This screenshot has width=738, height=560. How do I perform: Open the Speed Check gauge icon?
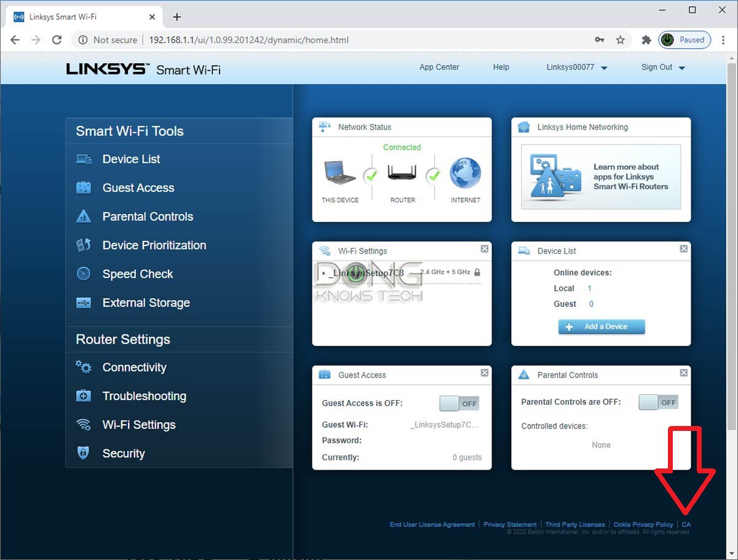tap(84, 274)
